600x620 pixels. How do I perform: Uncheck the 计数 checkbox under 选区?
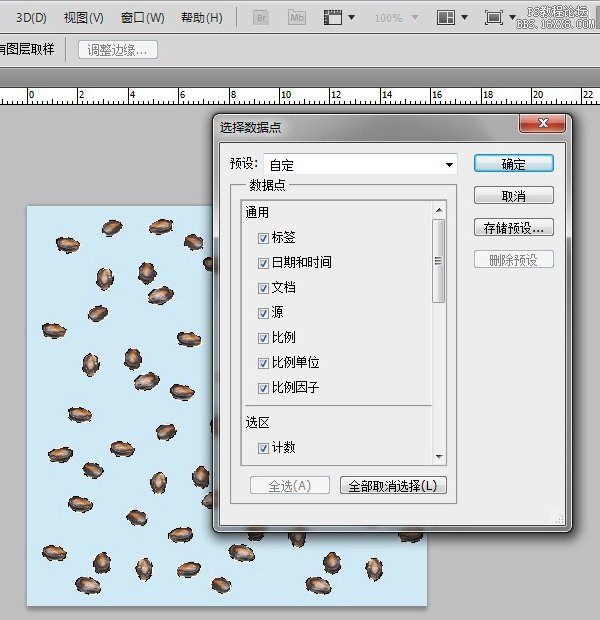(263, 448)
